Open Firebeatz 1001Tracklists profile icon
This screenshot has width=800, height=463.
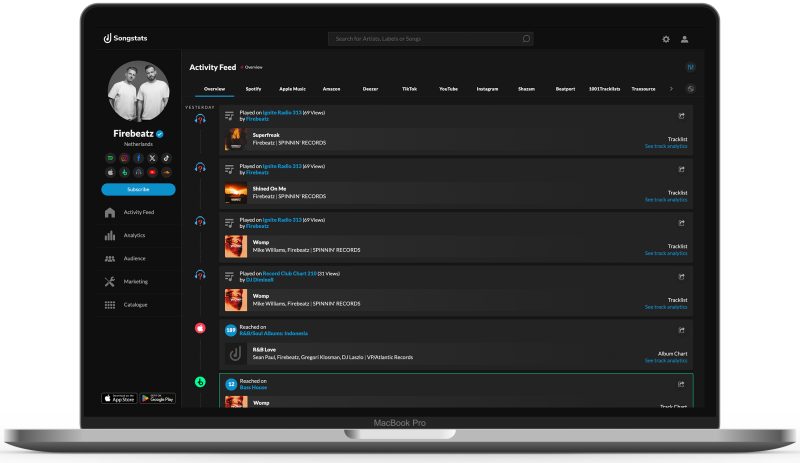click(138, 172)
